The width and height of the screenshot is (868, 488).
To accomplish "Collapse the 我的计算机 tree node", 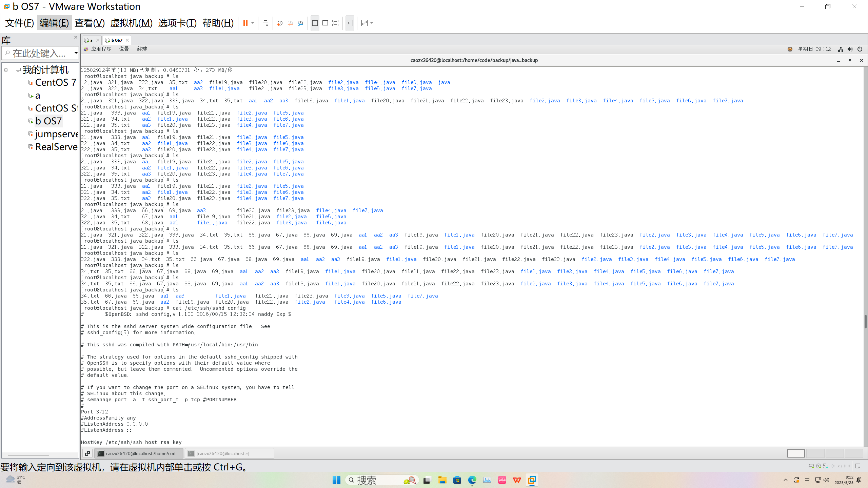I will pos(6,70).
